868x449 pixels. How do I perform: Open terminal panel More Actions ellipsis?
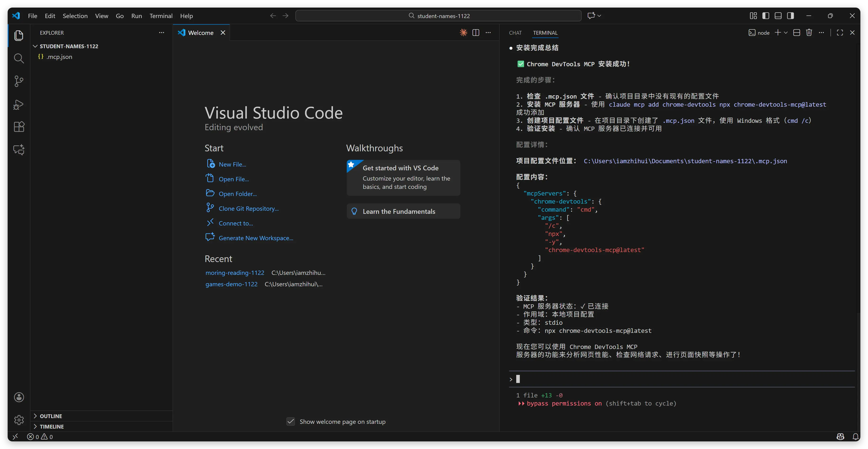coord(821,33)
